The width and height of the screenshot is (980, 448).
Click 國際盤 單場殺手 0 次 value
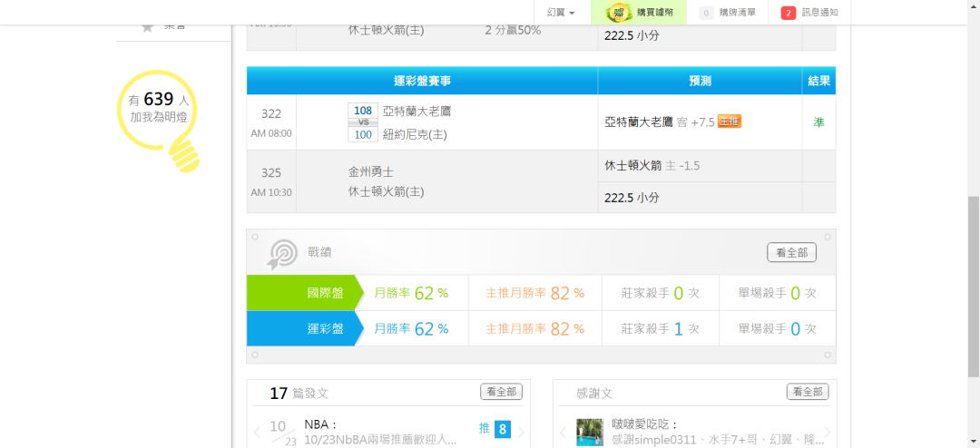coord(778,293)
